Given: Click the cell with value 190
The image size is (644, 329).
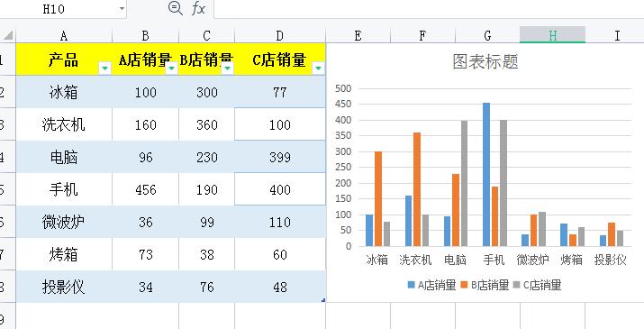Looking at the screenshot, I should click(x=206, y=189).
